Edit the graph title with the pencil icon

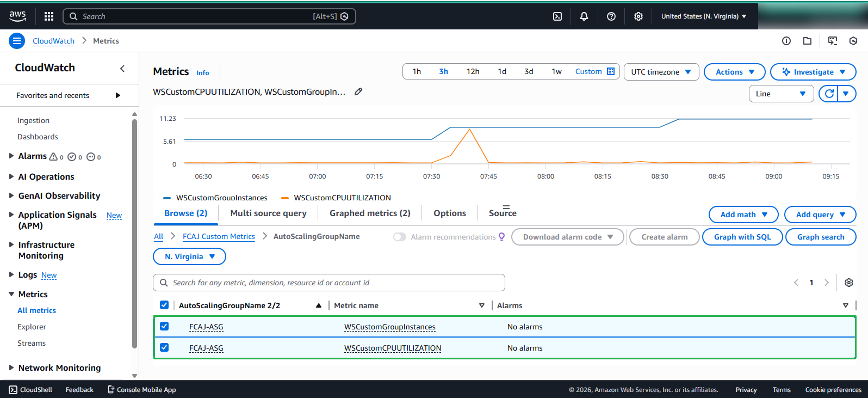click(x=358, y=91)
